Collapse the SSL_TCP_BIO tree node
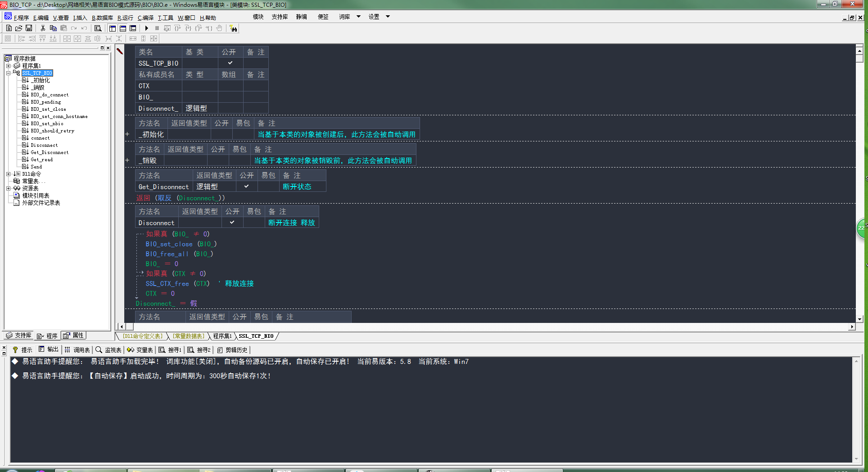This screenshot has height=472, width=868. click(8, 73)
